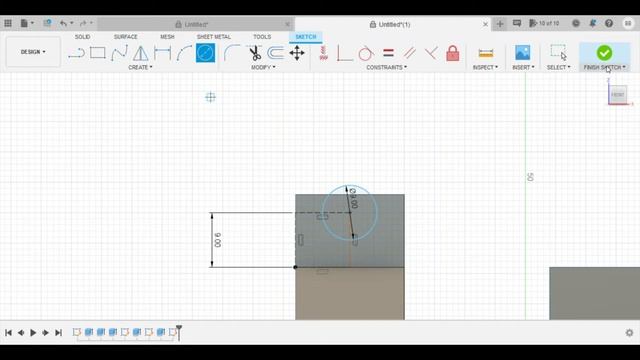Expand the CREATE menu
The height and width of the screenshot is (360, 640).
tap(140, 67)
